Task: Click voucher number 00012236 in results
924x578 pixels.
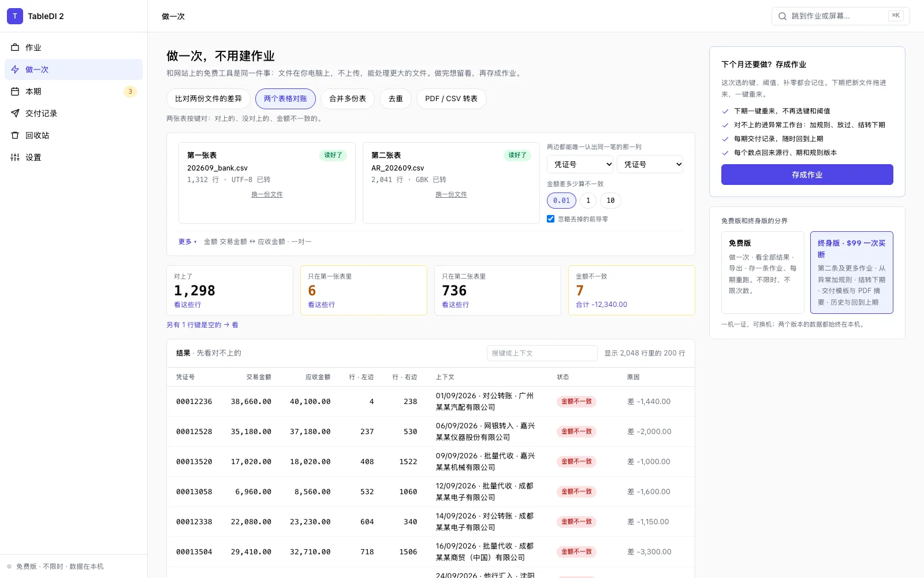Action: (194, 401)
